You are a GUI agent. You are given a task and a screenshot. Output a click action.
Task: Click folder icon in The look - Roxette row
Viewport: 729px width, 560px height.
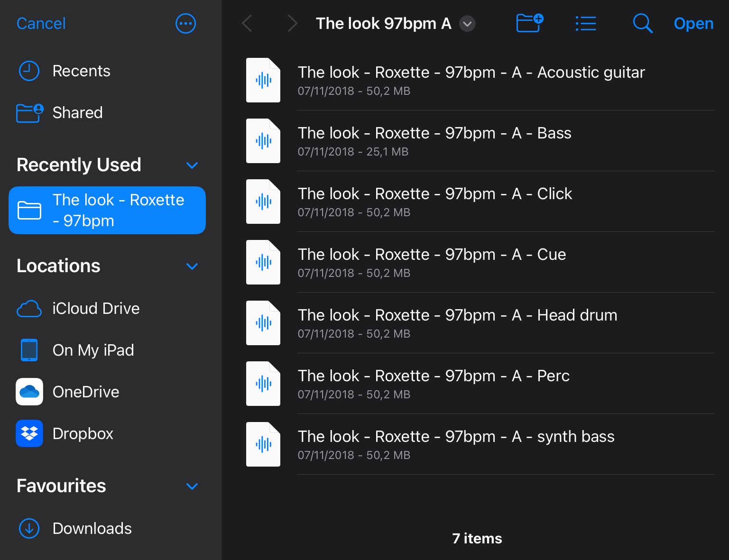click(29, 211)
